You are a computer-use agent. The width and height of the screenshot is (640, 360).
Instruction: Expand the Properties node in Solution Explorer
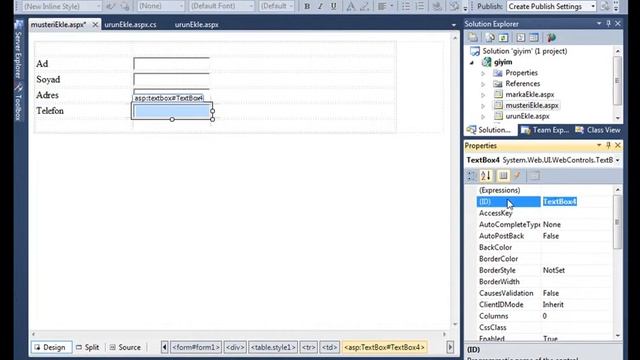[483, 73]
